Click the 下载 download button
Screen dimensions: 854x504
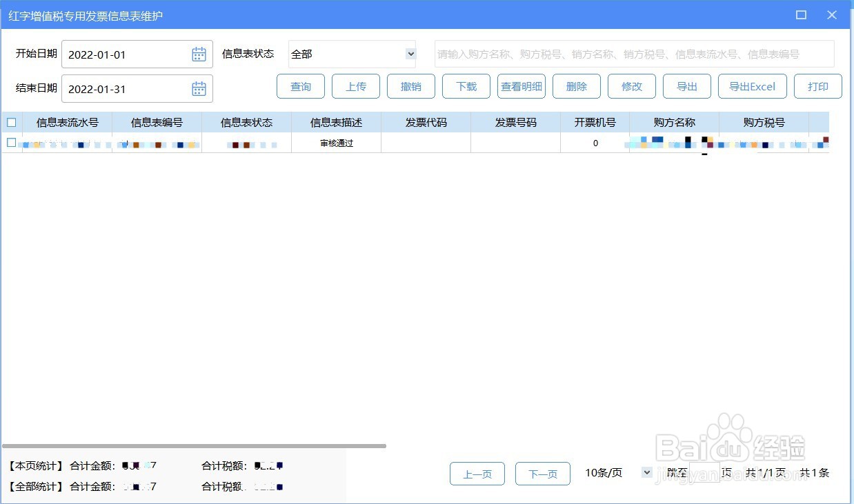(466, 86)
